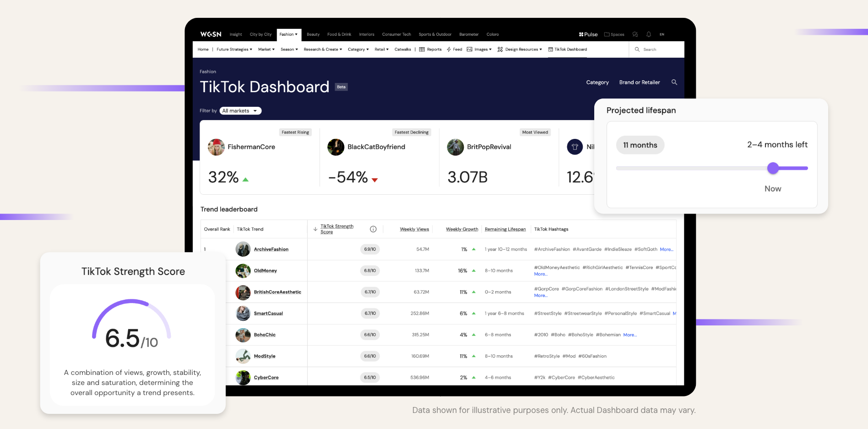The width and height of the screenshot is (868, 429).
Task: Open the chat messages icon
Action: pos(635,34)
